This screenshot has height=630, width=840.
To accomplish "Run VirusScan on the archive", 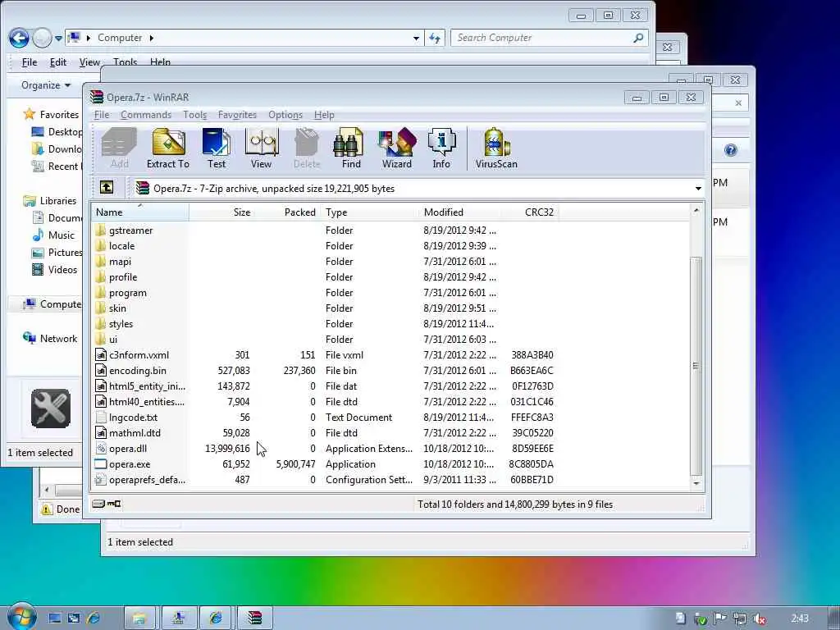I will pyautogui.click(x=496, y=148).
